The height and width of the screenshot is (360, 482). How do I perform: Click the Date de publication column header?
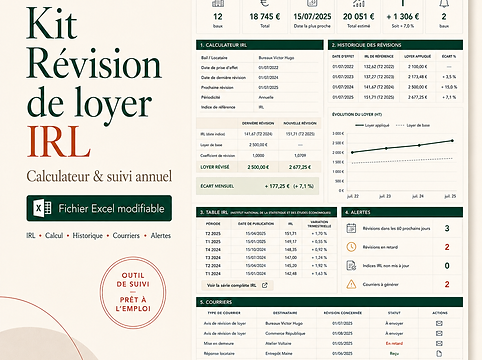[256, 224]
